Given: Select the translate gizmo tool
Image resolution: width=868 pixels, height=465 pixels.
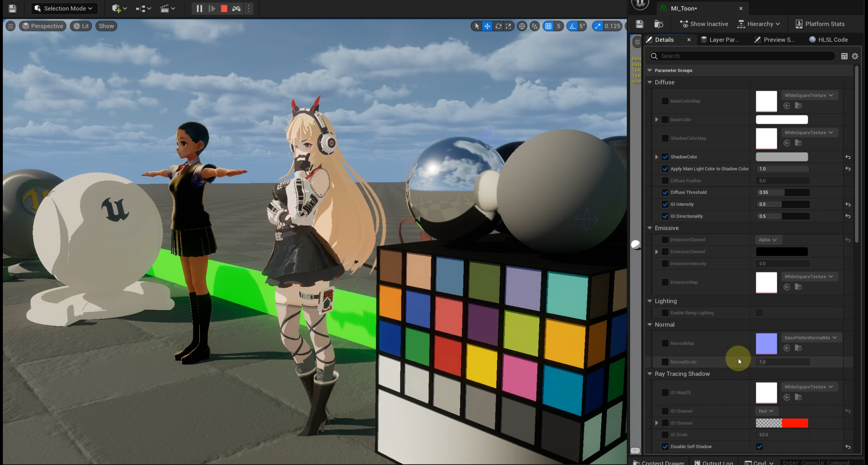Looking at the screenshot, I should [x=487, y=26].
